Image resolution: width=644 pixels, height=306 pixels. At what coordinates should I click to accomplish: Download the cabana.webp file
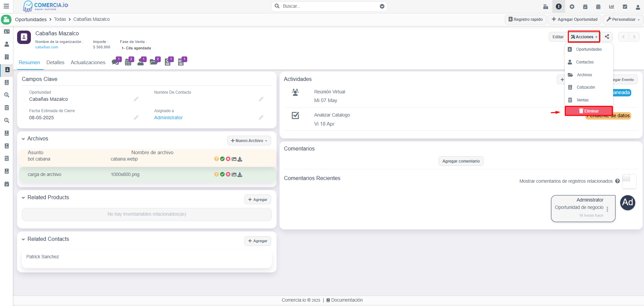point(240,159)
